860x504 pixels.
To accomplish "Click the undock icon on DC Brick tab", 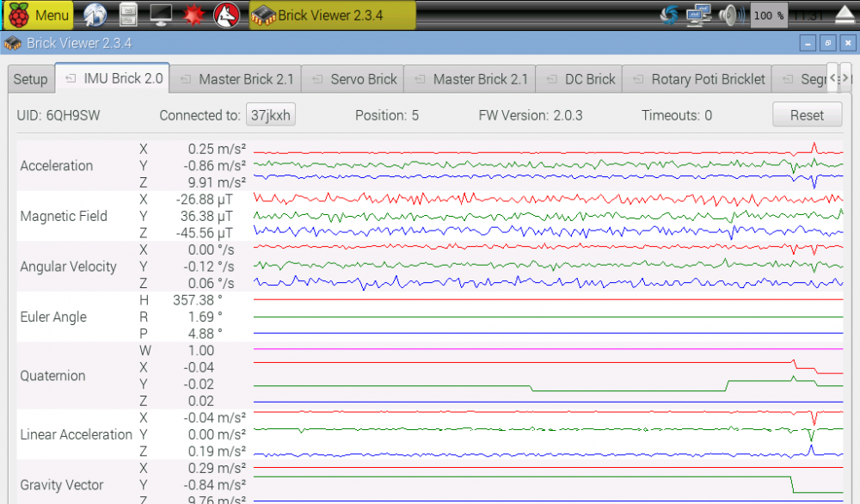I will 551,79.
